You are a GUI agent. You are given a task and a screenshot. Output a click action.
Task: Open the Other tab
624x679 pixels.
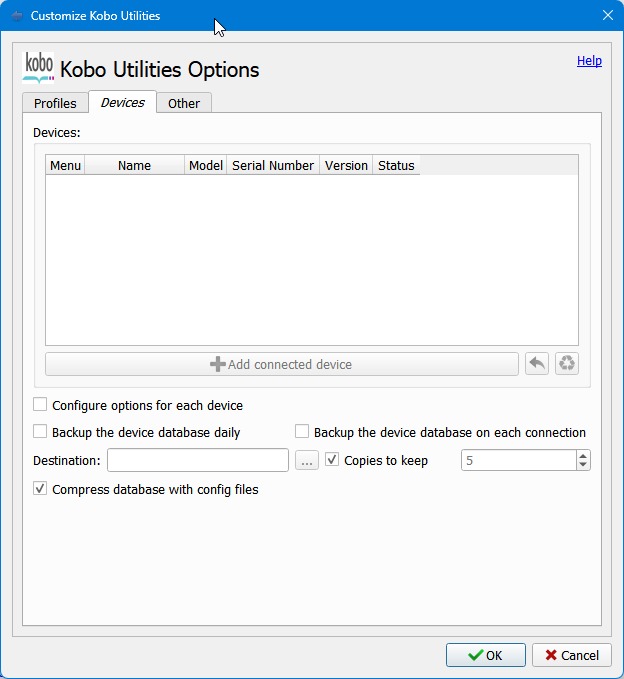click(184, 103)
